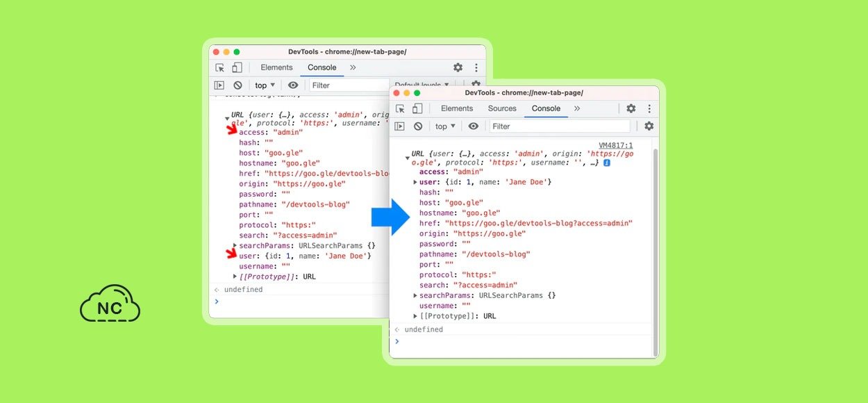The image size is (868, 403).
Task: Expand searchParams in front window console
Action: 415,295
